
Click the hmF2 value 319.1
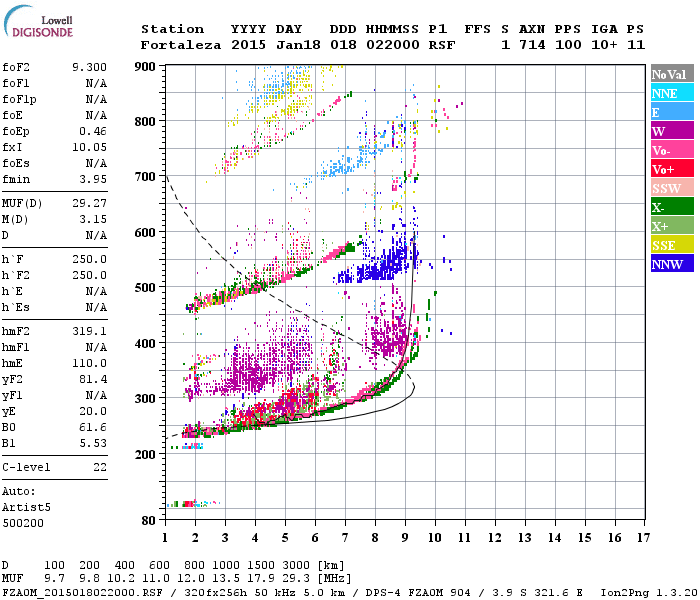[x=89, y=331]
